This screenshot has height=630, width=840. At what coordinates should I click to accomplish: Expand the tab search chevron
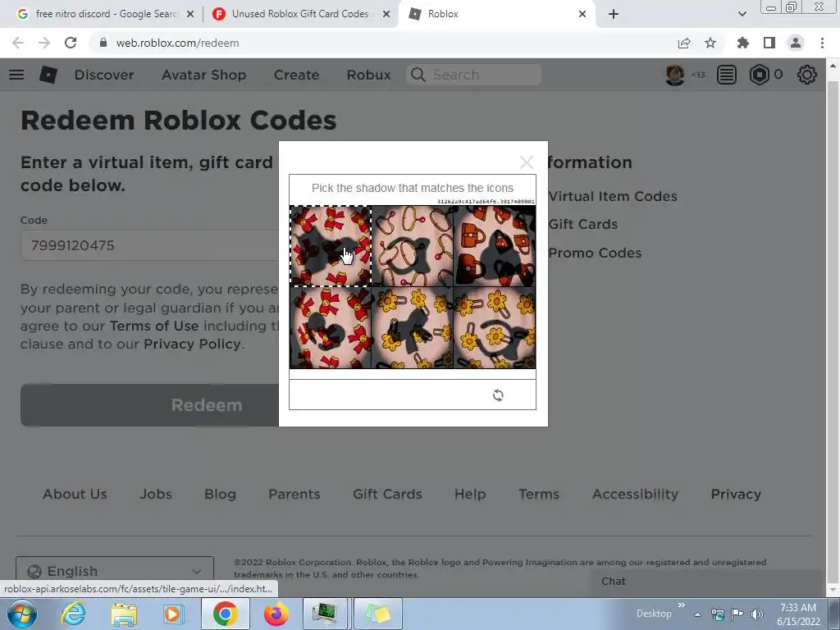point(742,14)
